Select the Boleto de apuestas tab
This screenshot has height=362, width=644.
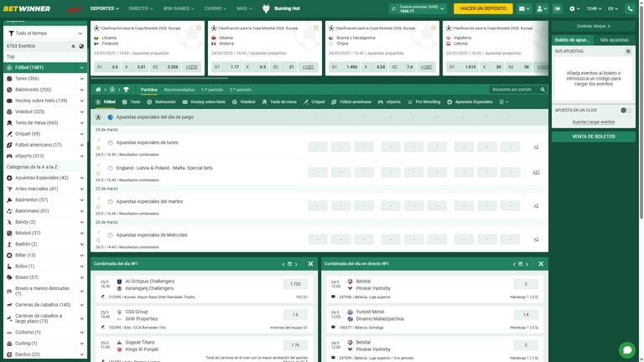pos(572,40)
